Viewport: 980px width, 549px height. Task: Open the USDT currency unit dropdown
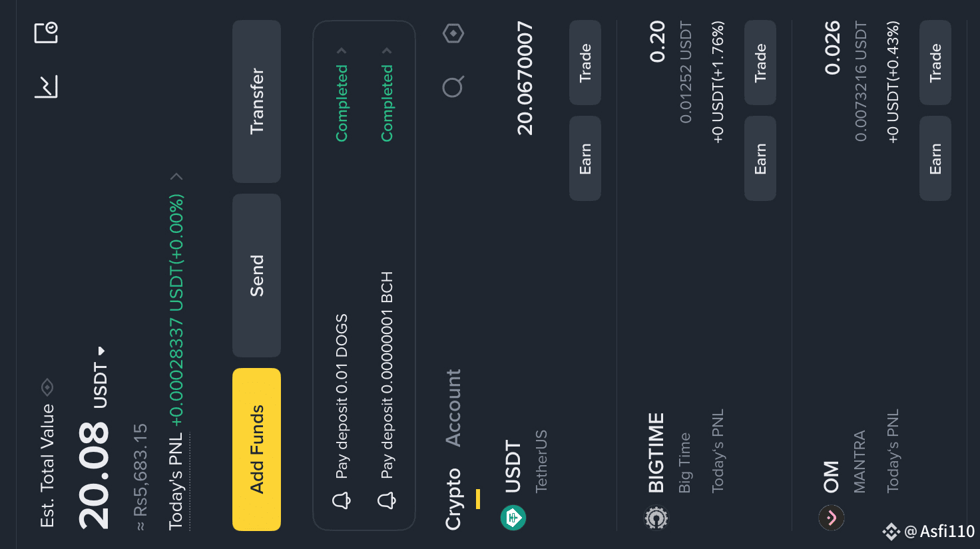coord(101,351)
